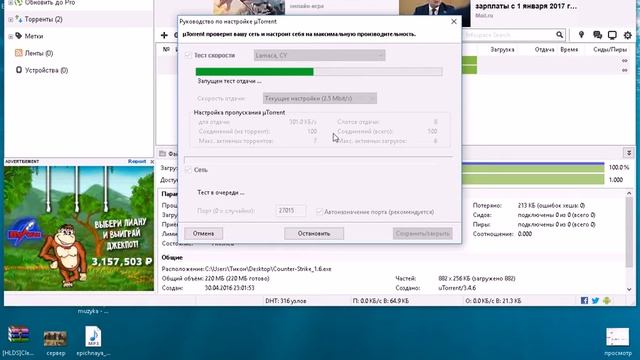Open the Larnaca, CY server dropdown
640x360 pixels.
pos(319,55)
